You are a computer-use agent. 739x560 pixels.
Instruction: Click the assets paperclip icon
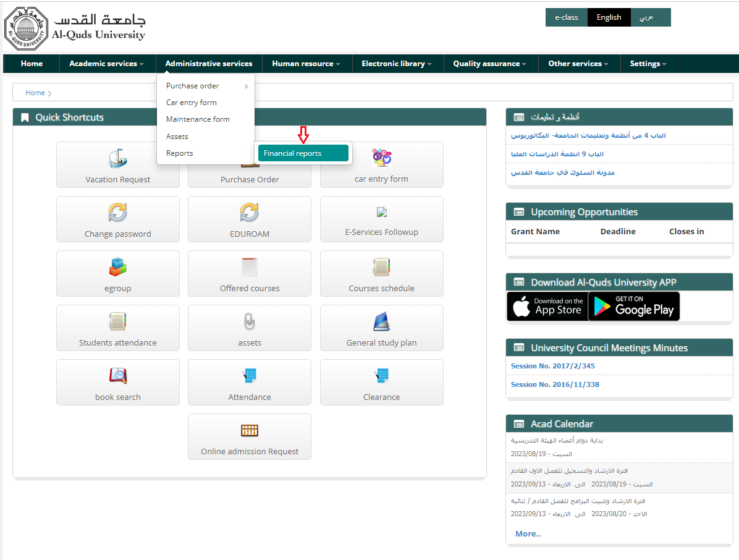[249, 321]
